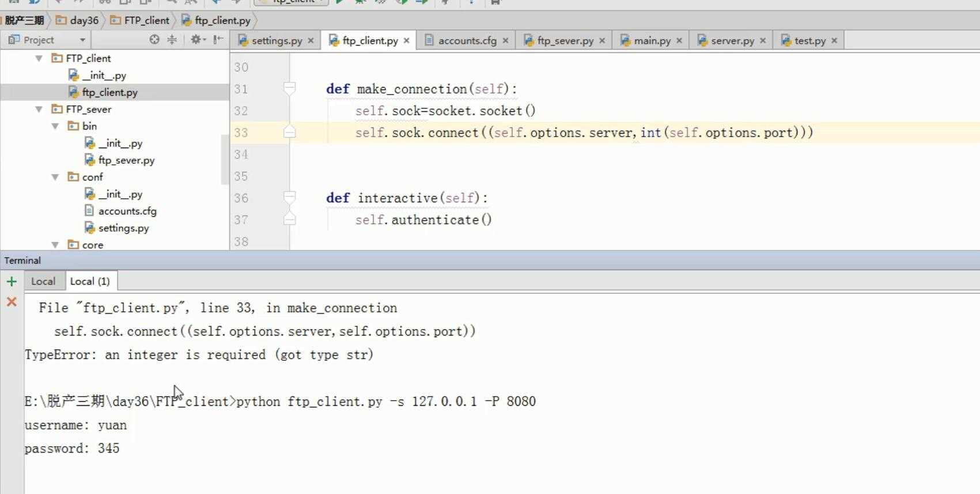Close the accounts.cfg tab
980x494 pixels.
point(505,40)
